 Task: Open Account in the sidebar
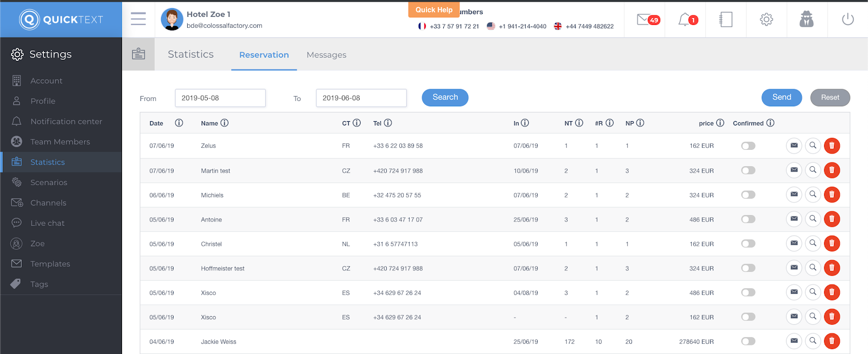[61, 81]
